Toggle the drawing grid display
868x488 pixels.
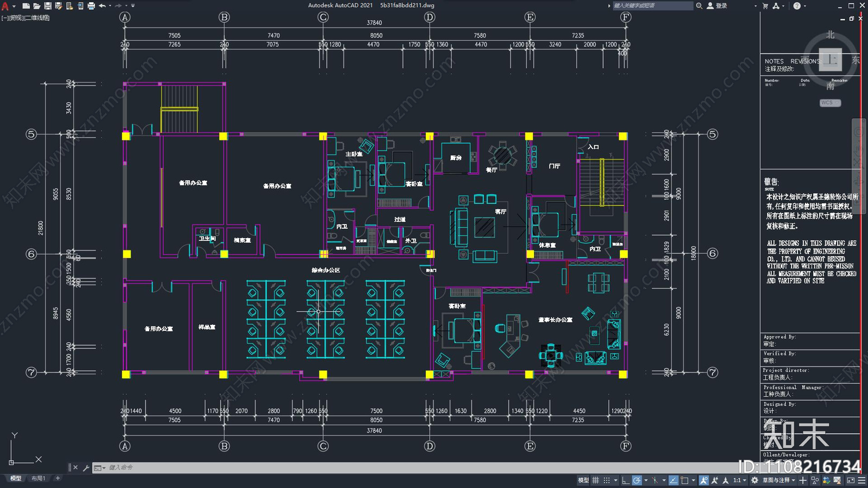click(595, 480)
